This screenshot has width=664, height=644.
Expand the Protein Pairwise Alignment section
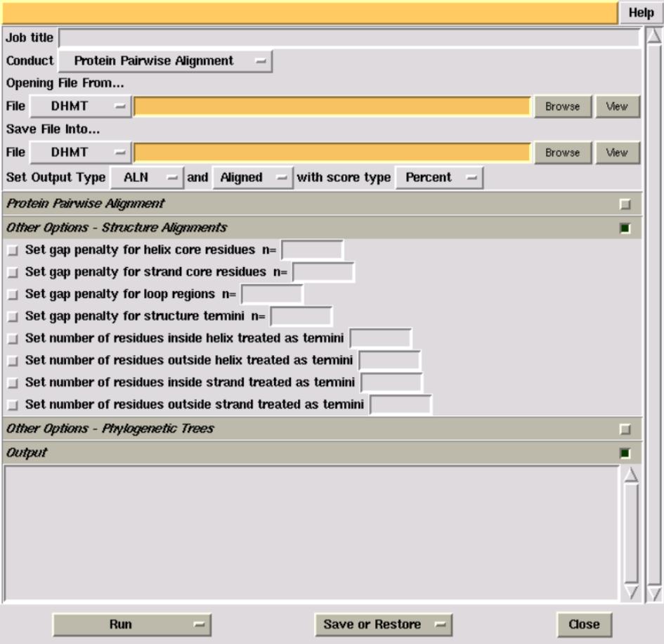click(625, 205)
